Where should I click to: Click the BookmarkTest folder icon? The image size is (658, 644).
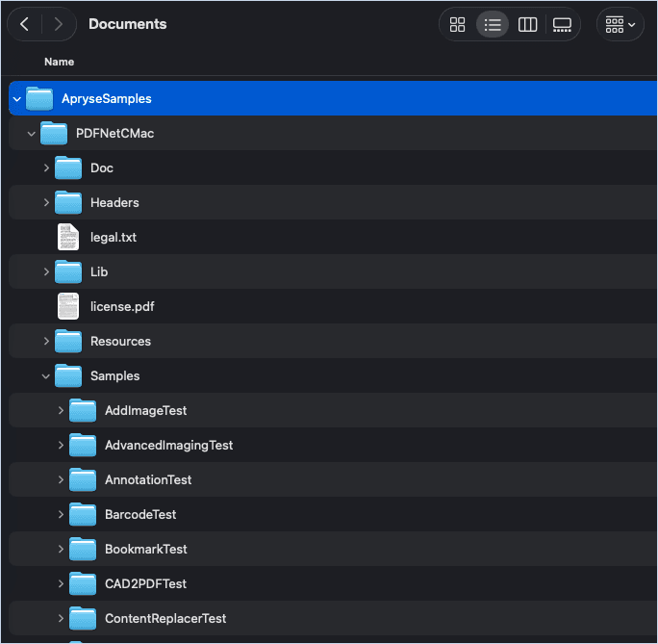point(83,549)
